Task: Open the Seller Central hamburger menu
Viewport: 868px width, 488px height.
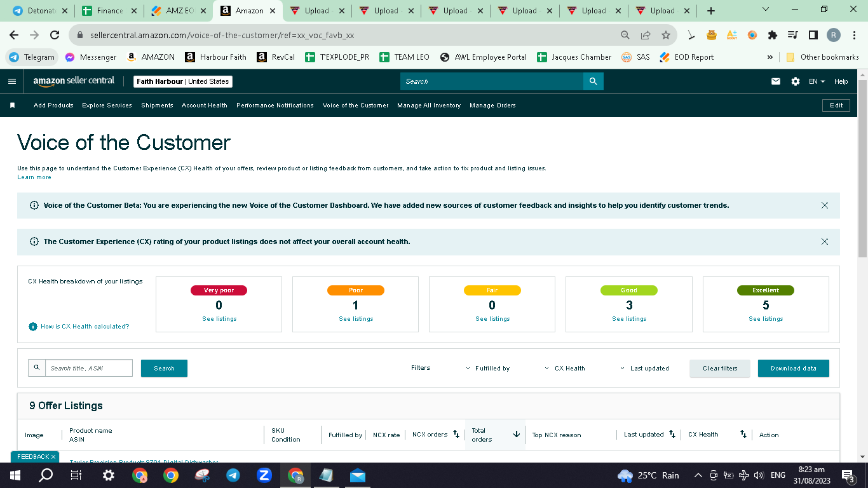Action: (x=12, y=81)
